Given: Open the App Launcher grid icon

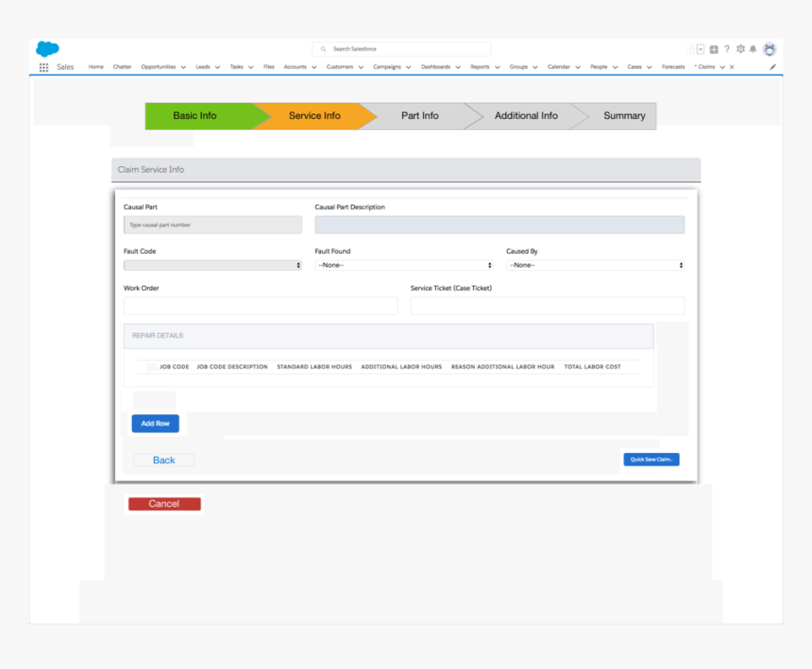Looking at the screenshot, I should 43,67.
